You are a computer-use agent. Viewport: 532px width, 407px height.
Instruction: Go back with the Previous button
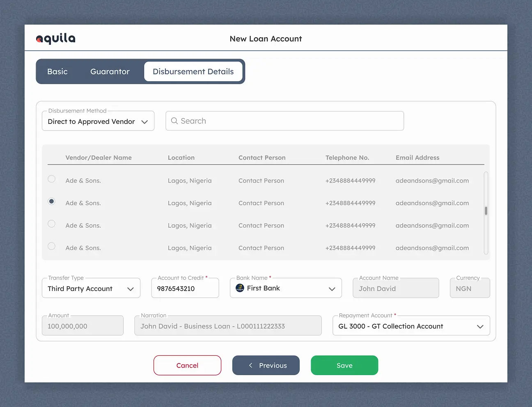[266, 365]
